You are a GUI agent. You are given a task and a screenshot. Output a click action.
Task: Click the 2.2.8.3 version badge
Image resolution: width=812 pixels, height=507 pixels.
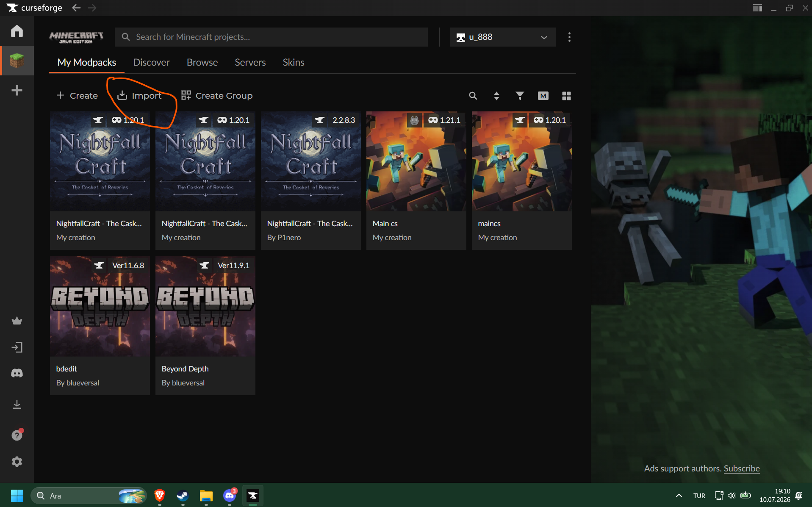(344, 120)
